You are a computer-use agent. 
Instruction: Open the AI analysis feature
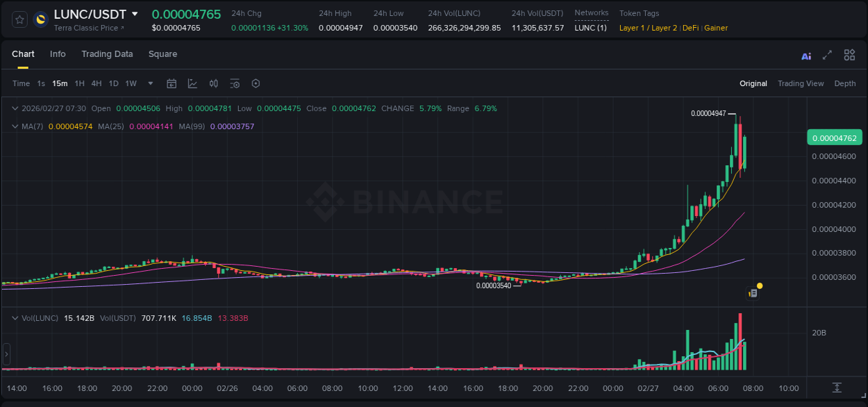point(806,54)
